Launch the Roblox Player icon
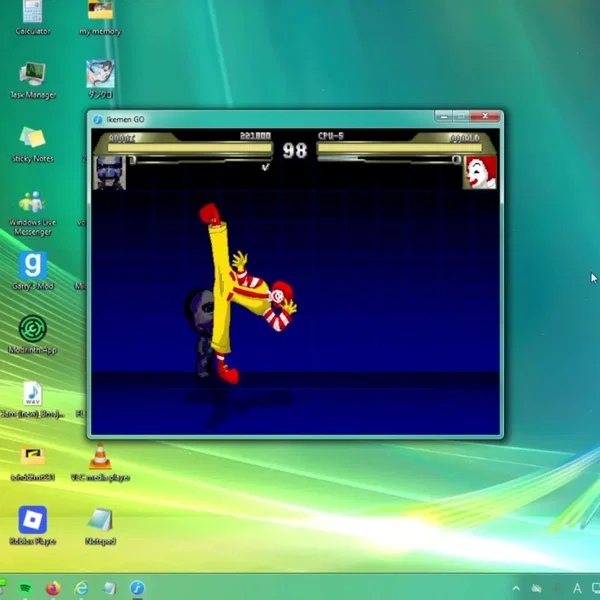This screenshot has width=600, height=600. pos(33,525)
